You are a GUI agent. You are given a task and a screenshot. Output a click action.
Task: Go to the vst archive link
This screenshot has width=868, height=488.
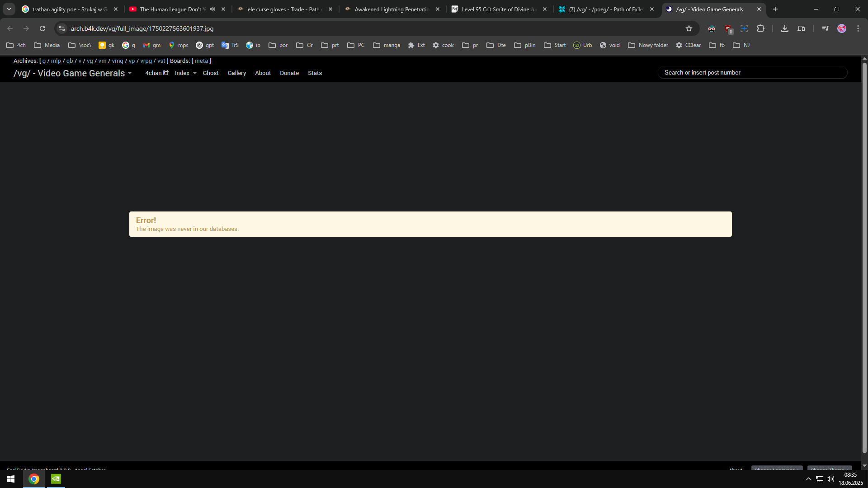point(161,61)
